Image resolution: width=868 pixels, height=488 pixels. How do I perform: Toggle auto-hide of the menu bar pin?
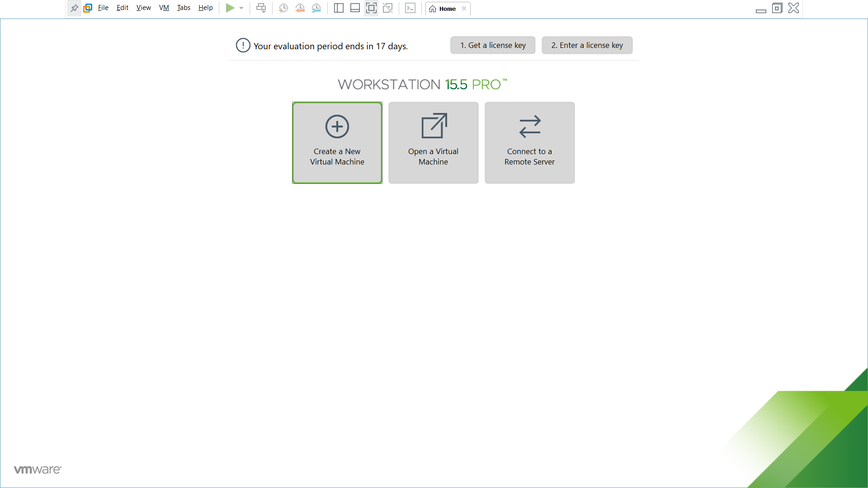(x=74, y=8)
